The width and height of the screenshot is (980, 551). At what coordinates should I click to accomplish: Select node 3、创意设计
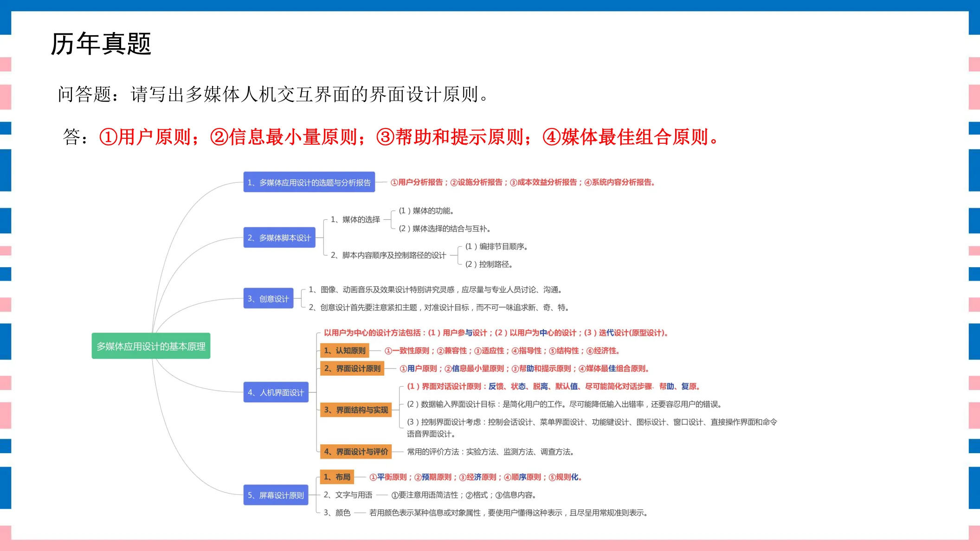click(x=268, y=299)
